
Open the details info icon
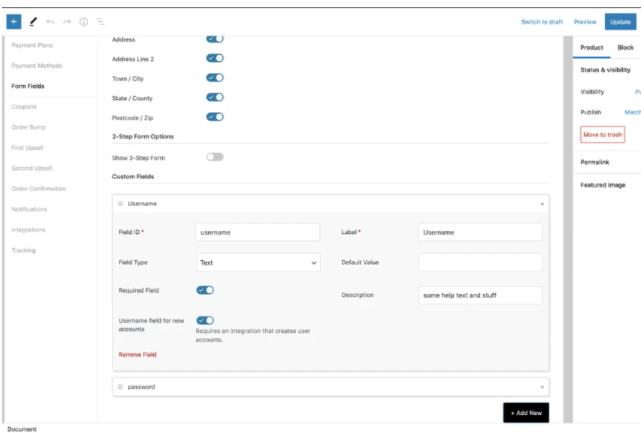click(x=83, y=21)
